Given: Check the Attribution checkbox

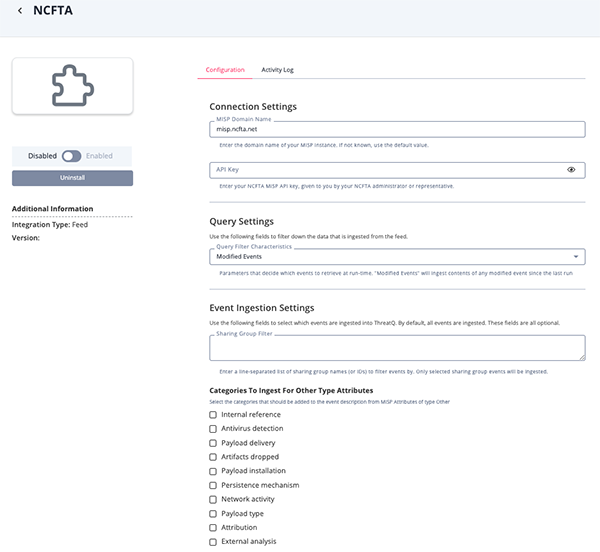Looking at the screenshot, I should 213,528.
